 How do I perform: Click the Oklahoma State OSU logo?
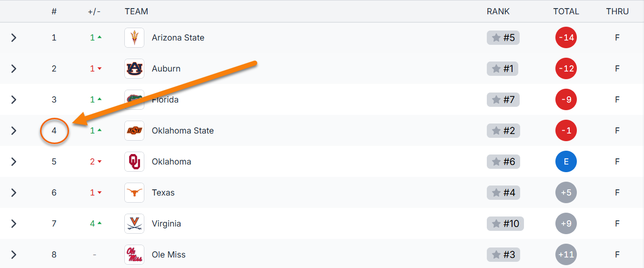[x=134, y=131]
